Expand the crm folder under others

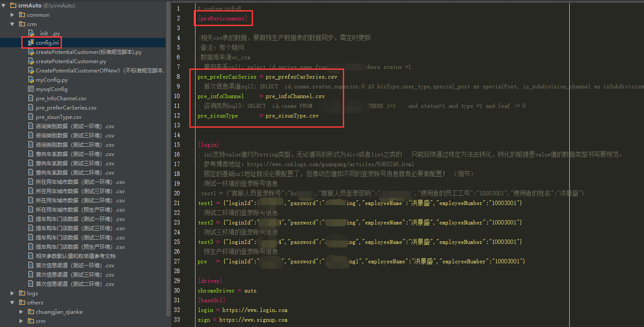[21, 321]
